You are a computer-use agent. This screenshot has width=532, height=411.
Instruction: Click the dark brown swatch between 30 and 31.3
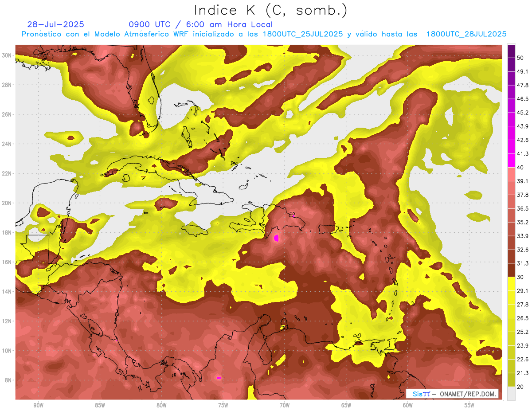511,270
